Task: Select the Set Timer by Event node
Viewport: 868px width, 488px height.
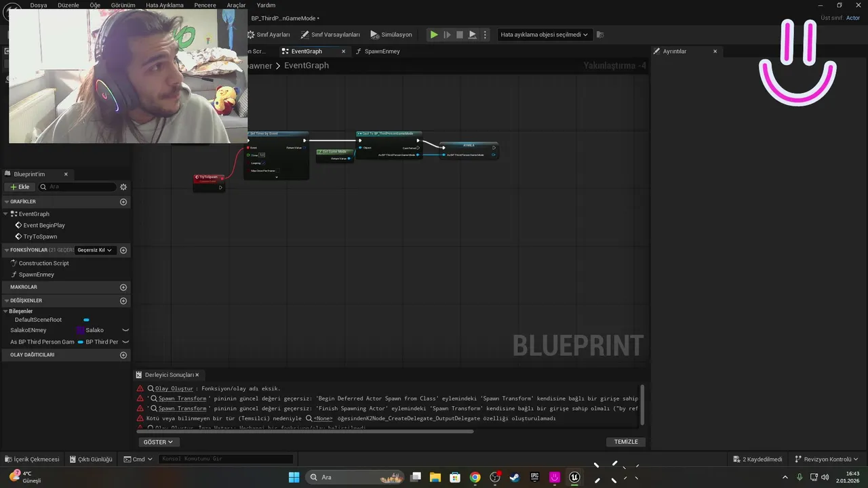Action: (277, 155)
